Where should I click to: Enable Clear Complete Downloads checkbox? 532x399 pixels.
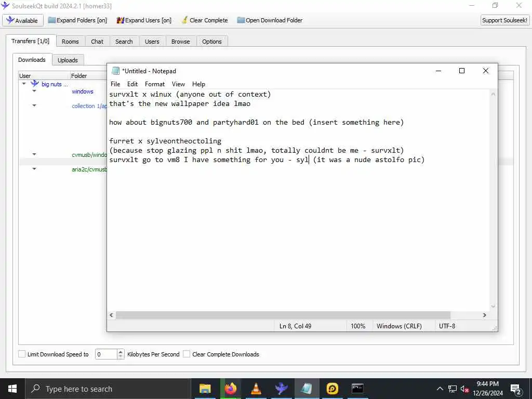(187, 354)
